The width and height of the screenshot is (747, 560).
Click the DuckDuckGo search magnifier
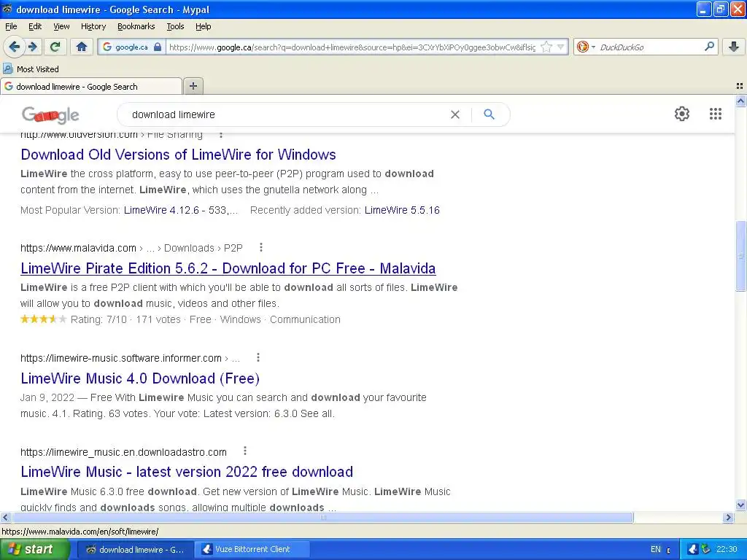(x=709, y=46)
